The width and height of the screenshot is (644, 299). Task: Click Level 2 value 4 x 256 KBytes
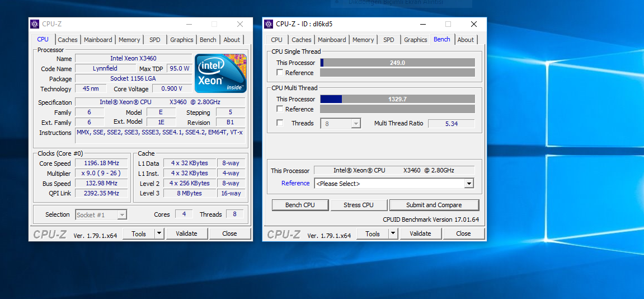click(x=190, y=183)
